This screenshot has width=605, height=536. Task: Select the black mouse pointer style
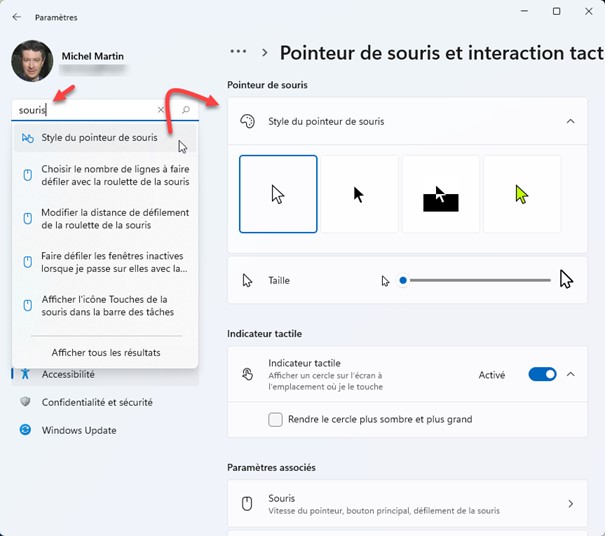[x=359, y=194]
